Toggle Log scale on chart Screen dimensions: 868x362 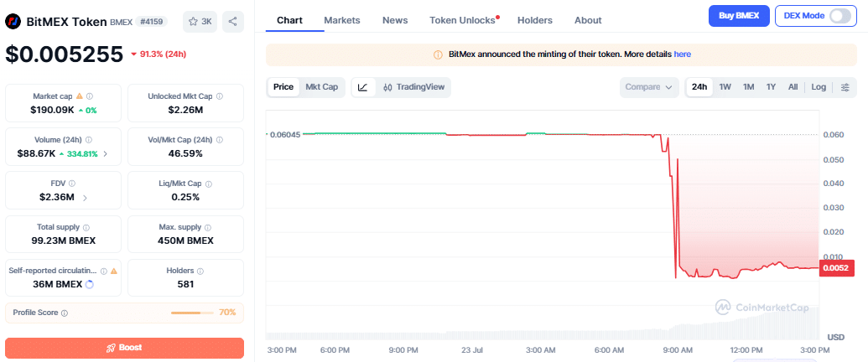[x=819, y=87]
